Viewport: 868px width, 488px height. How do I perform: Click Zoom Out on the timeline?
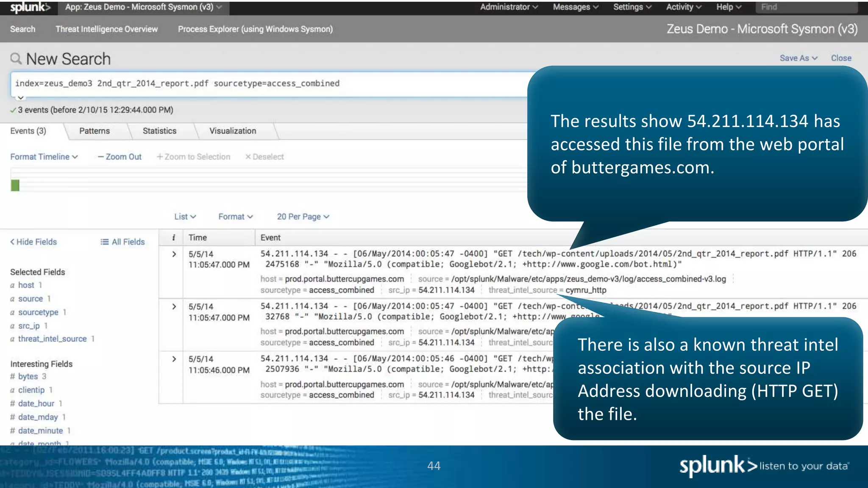click(x=120, y=157)
